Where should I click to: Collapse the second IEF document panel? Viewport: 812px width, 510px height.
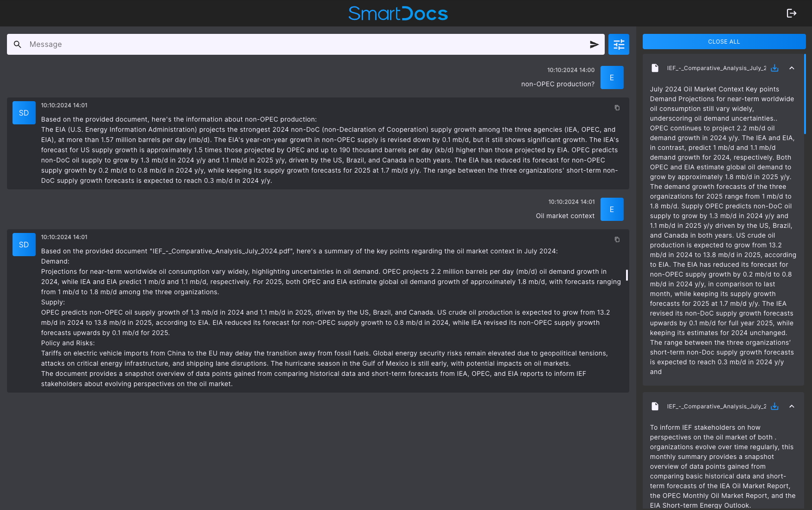(792, 407)
